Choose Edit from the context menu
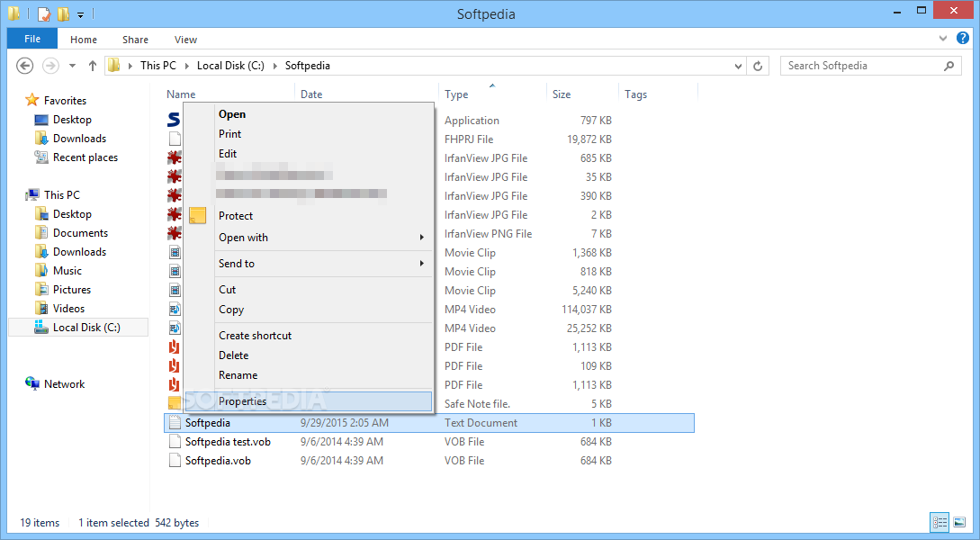The height and width of the screenshot is (540, 980). (228, 153)
